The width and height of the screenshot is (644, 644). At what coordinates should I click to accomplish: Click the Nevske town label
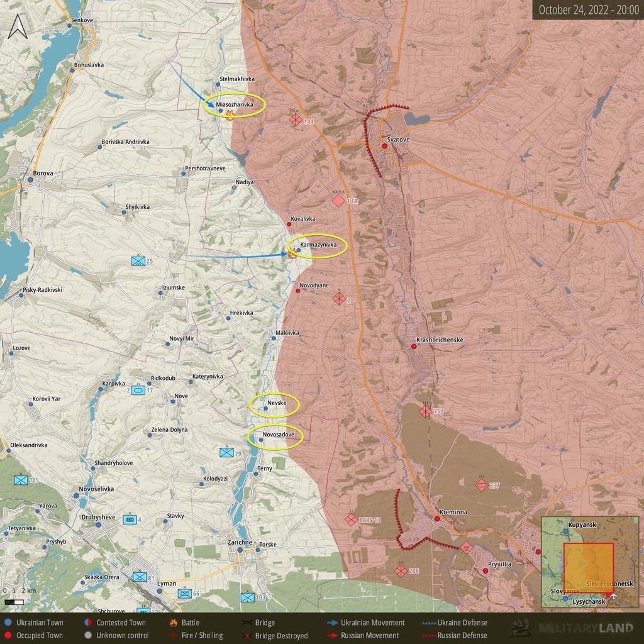click(x=277, y=403)
